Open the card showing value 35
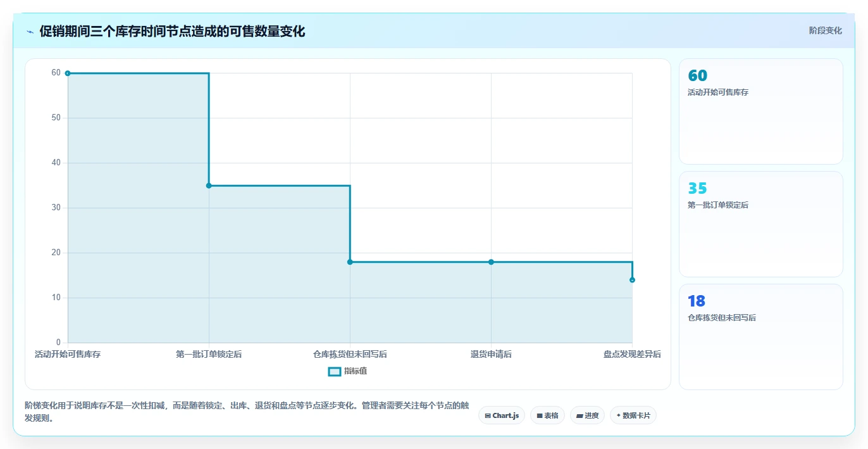This screenshot has height=449, width=868. [760, 224]
